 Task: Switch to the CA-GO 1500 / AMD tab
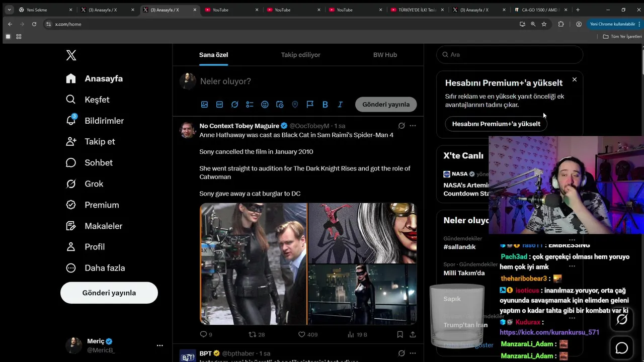[541, 10]
